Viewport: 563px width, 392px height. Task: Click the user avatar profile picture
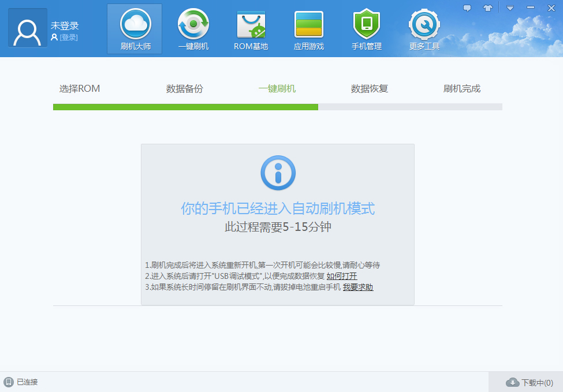tap(27, 28)
